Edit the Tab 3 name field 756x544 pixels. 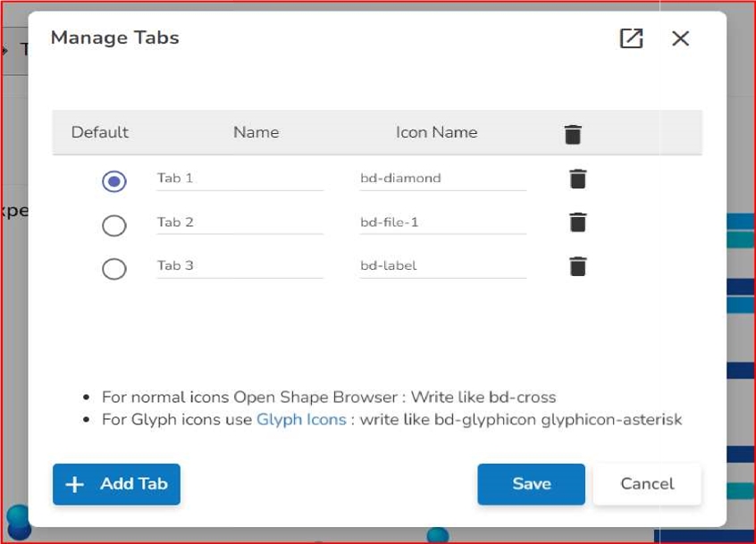[x=239, y=266]
